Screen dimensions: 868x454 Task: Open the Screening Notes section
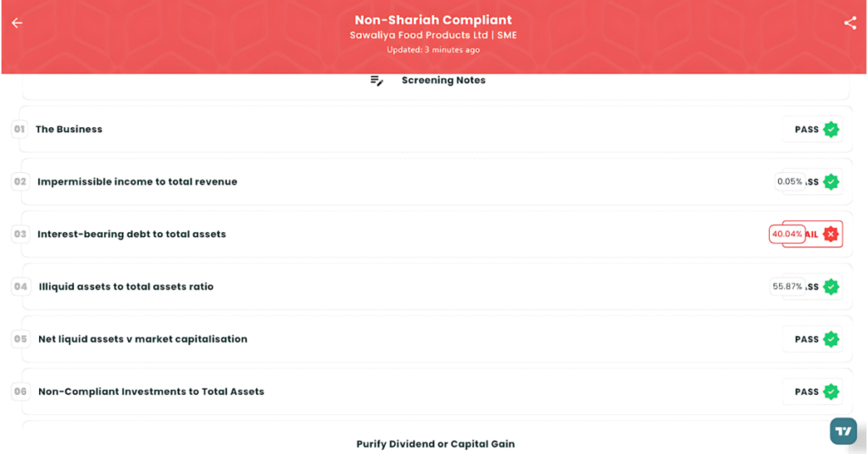436,85
